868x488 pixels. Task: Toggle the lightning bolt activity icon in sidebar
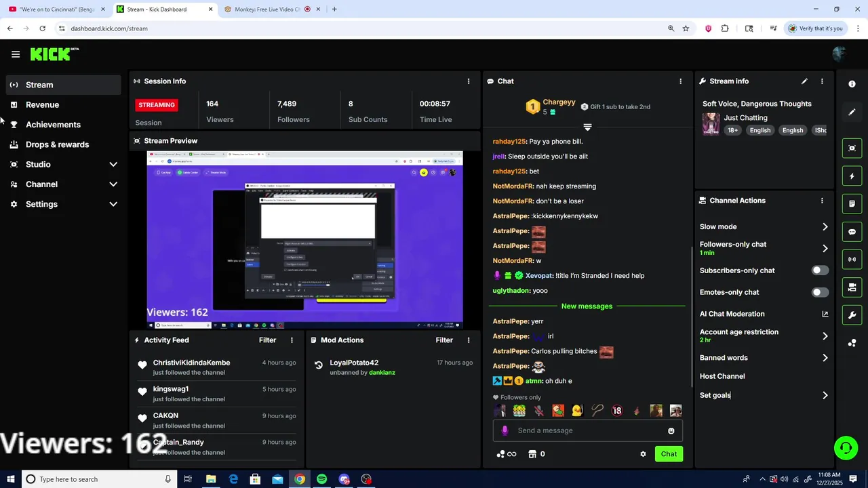pyautogui.click(x=852, y=176)
